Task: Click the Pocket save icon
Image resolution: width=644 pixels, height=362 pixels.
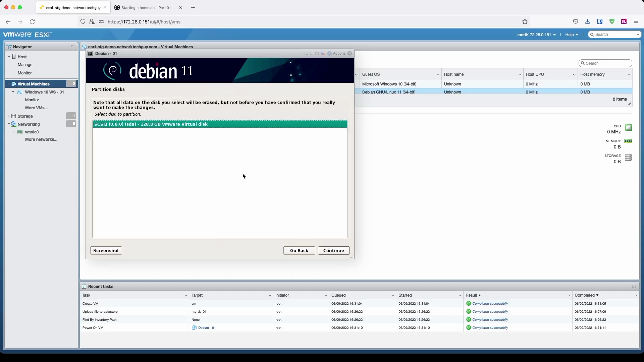Action: [x=576, y=22]
